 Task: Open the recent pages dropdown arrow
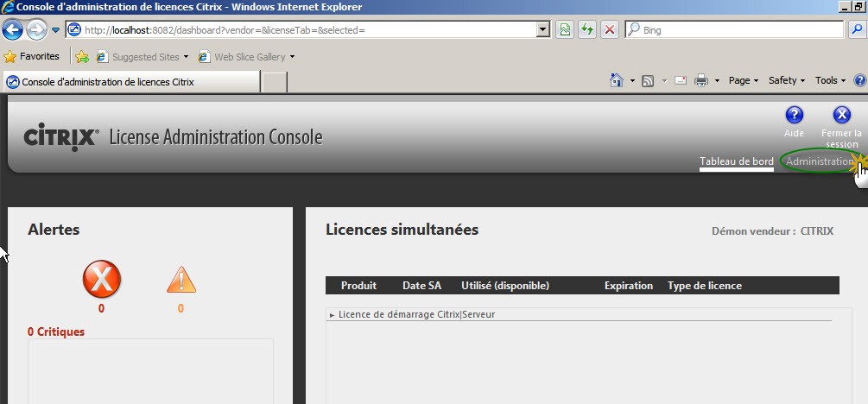tap(55, 30)
